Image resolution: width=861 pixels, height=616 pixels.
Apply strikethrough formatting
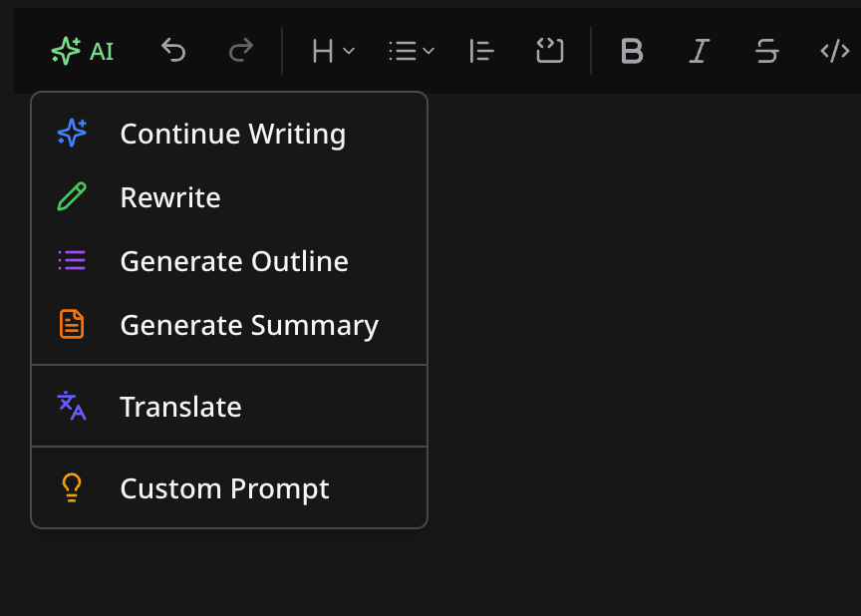[766, 52]
